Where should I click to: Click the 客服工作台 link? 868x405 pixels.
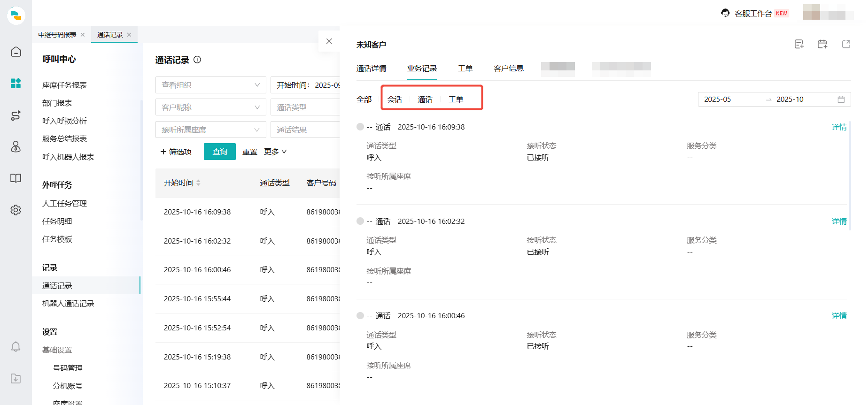click(x=753, y=13)
